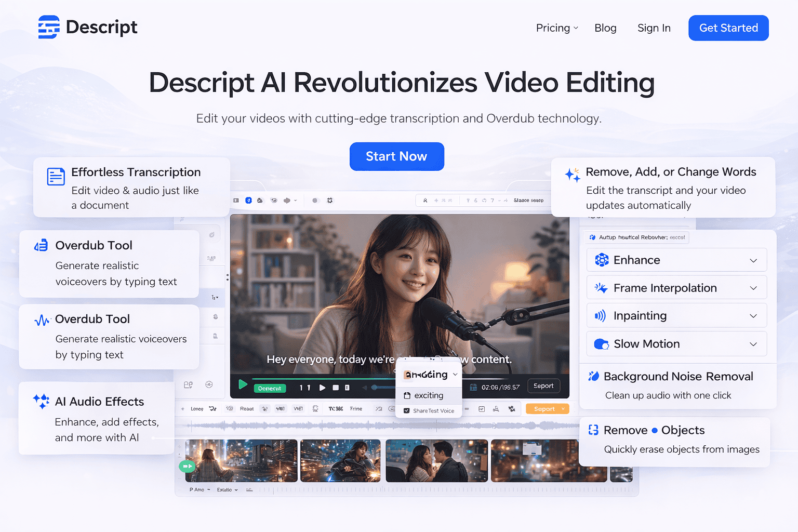Select the Slow Motion cloud icon
This screenshot has height=532, width=798.
[x=601, y=343]
